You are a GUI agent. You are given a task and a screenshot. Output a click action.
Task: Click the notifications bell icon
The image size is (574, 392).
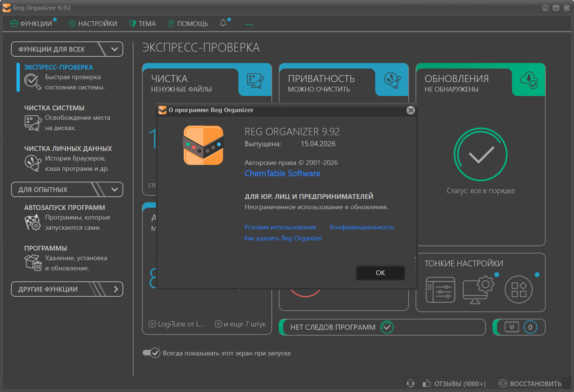(223, 23)
